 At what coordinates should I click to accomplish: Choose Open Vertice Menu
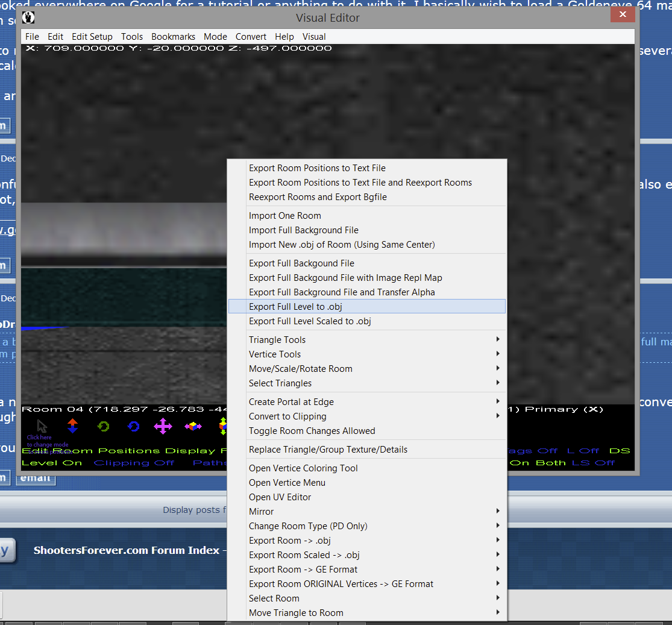point(367,483)
